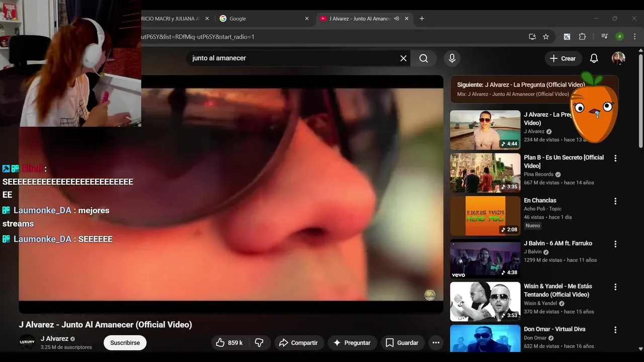The height and width of the screenshot is (362, 644).
Task: Click the Compartir button
Action: (x=299, y=343)
